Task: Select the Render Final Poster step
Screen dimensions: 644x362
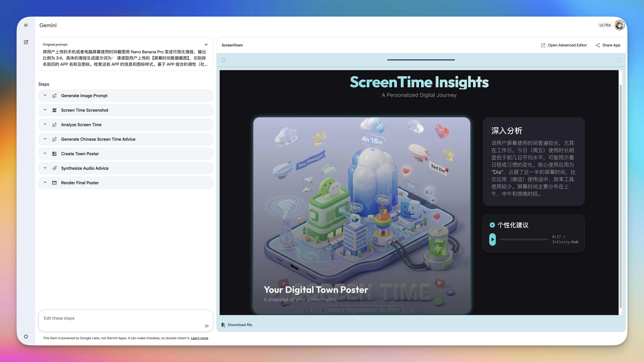Action: pyautogui.click(x=80, y=183)
